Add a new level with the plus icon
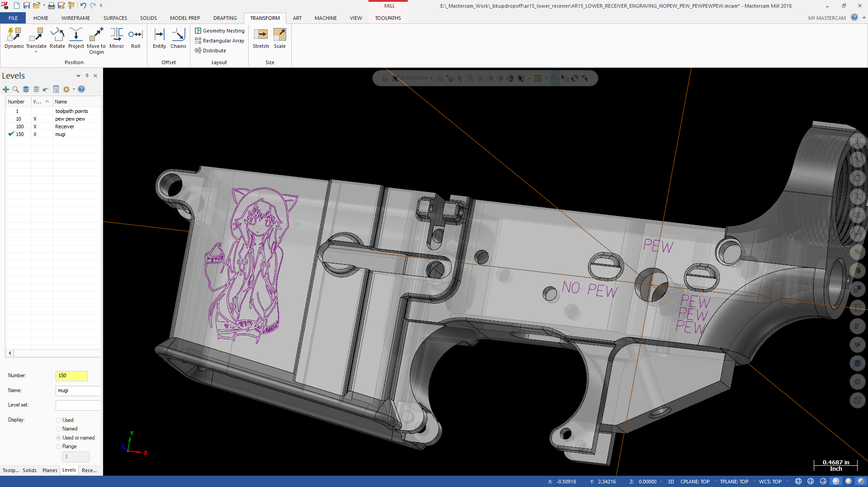The image size is (868, 487). tap(6, 89)
